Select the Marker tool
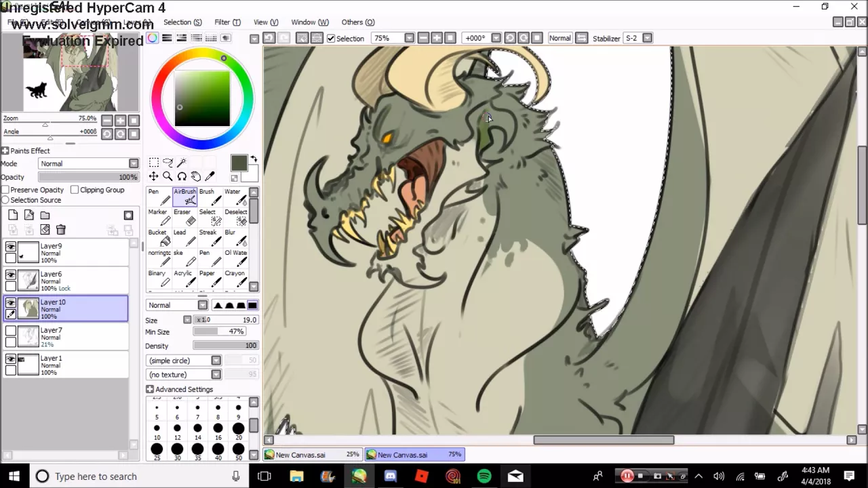 tap(159, 217)
